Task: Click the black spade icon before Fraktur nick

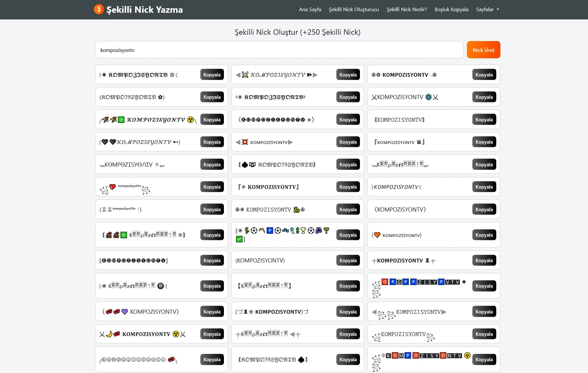Action: tap(245, 165)
